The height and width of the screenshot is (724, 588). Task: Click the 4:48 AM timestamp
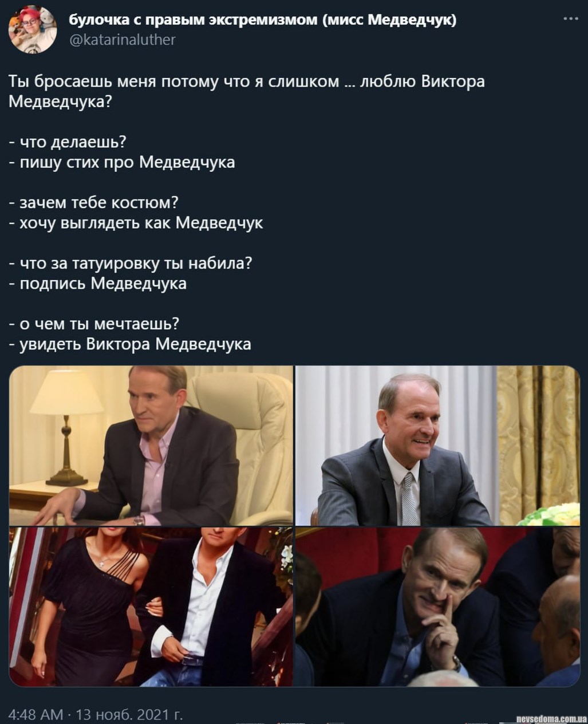coord(36,714)
